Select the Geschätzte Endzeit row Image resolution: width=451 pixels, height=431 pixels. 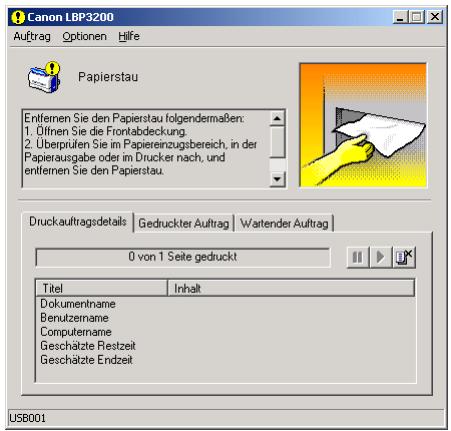[x=226, y=360]
